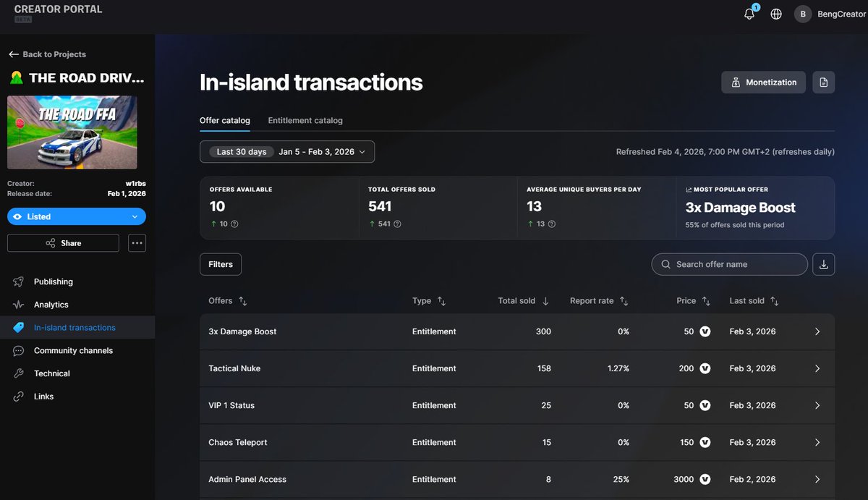Click the V-Bucks icon in Chaos Teleport row

click(705, 442)
